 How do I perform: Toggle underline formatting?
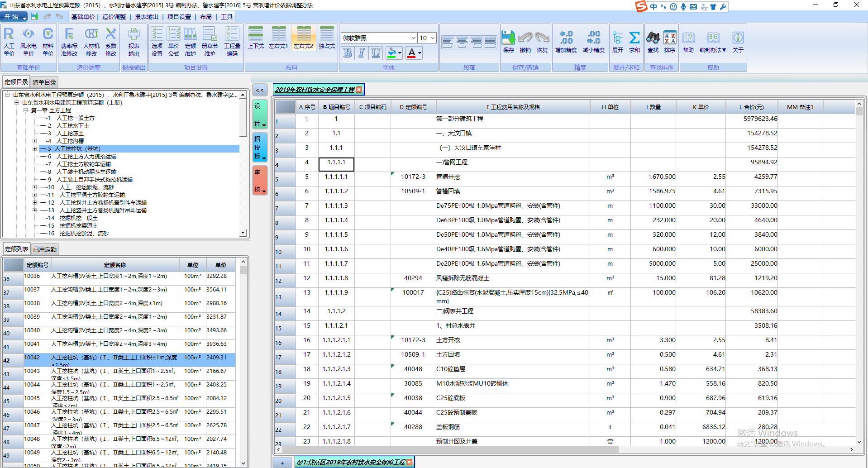point(376,53)
